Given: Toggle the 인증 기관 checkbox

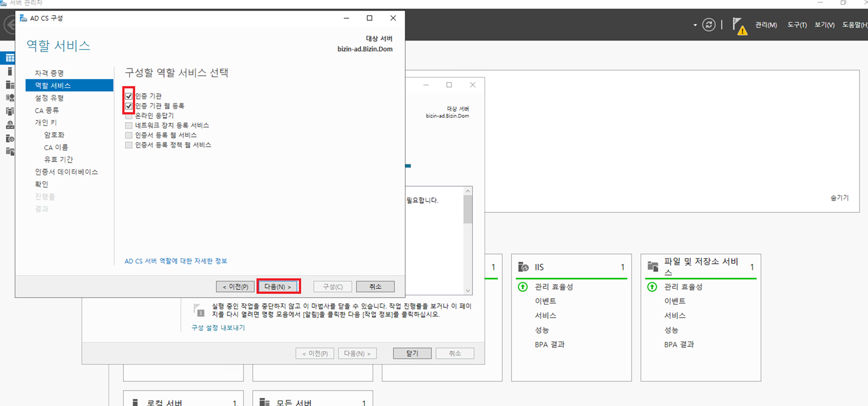Looking at the screenshot, I should tap(128, 96).
